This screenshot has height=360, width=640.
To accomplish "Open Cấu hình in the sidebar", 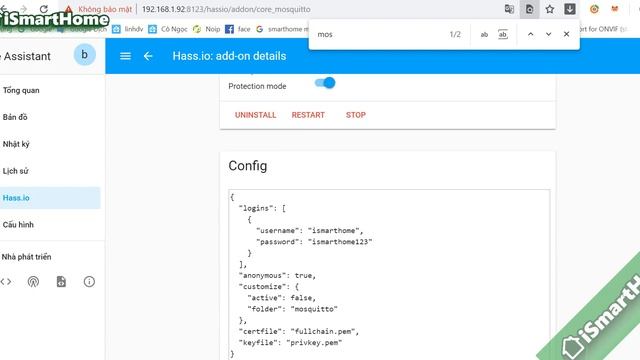I will (50, 224).
